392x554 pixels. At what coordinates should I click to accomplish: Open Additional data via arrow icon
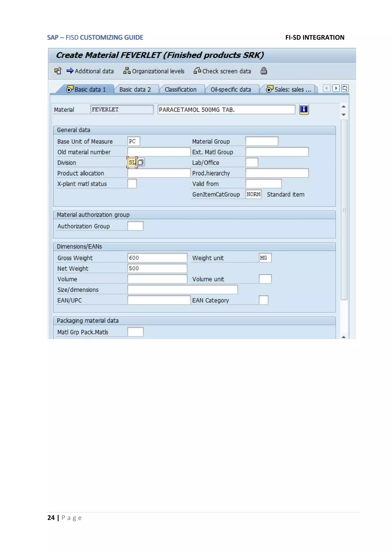[70, 71]
